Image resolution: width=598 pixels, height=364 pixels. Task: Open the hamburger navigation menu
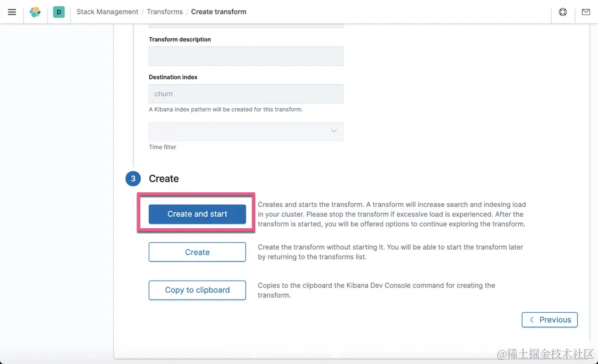pos(12,12)
